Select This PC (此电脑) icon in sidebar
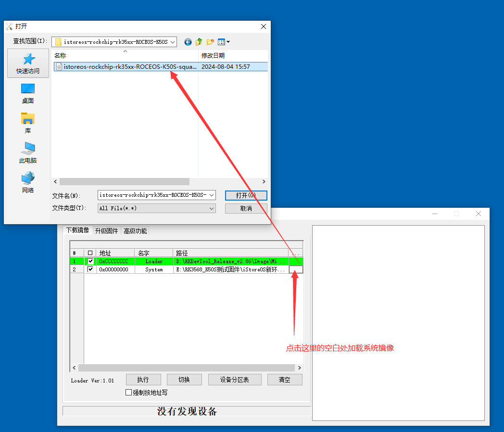The image size is (504, 432). coord(28,153)
